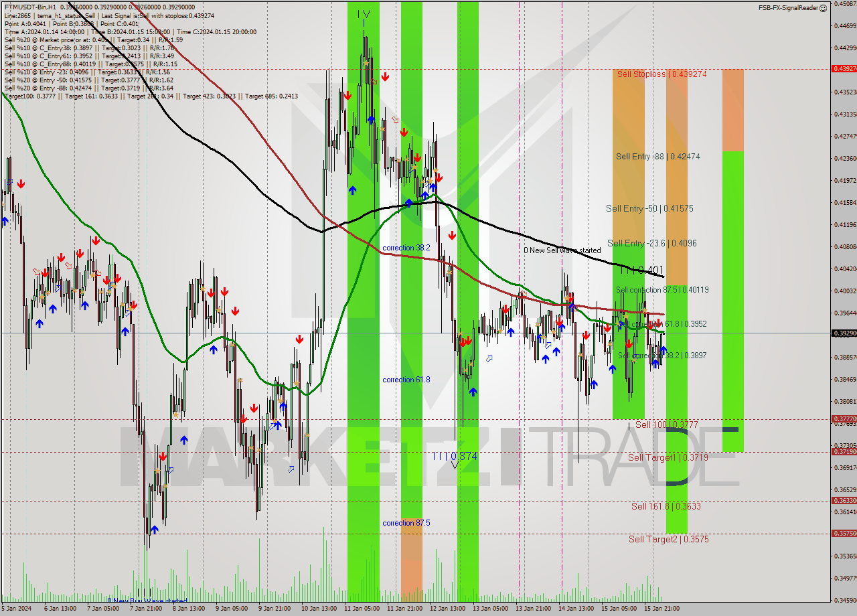857x616 pixels.
Task: Click the 'Time A:2024.01.14 14:00:00' info line
Action: [x=130, y=31]
